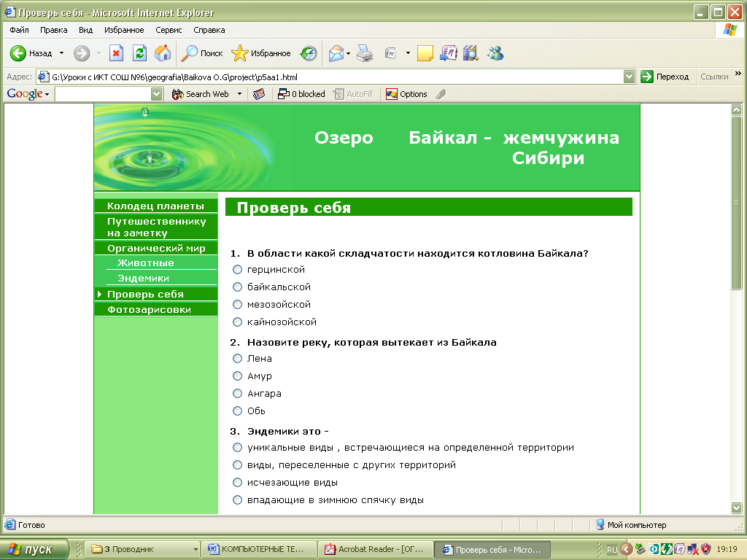Open Google toolbar Options
This screenshot has width=747, height=560.
tap(406, 94)
